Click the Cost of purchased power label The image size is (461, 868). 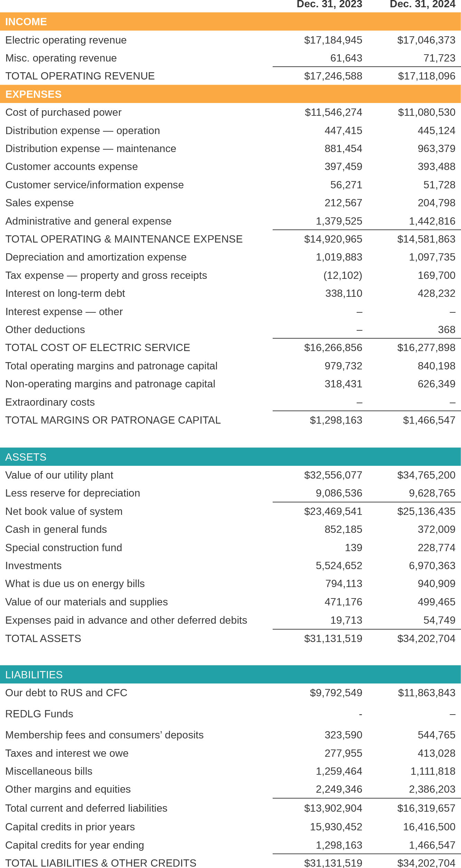point(64,112)
